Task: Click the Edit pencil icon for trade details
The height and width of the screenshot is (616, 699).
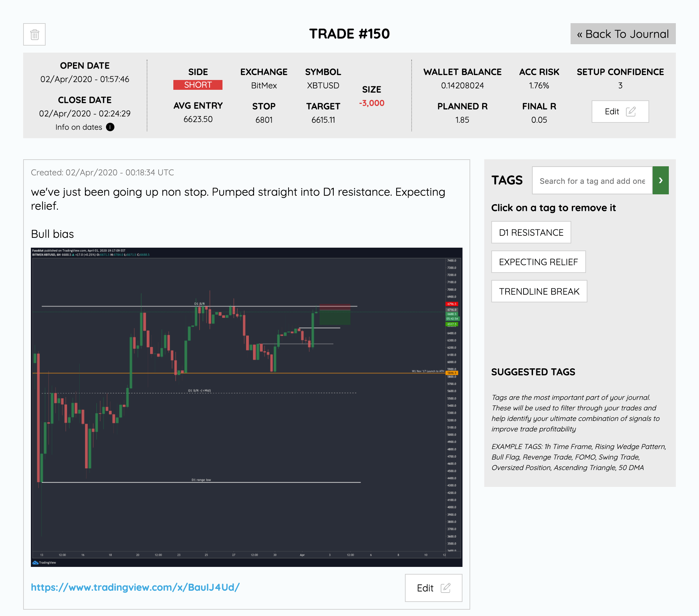Action: tap(632, 111)
